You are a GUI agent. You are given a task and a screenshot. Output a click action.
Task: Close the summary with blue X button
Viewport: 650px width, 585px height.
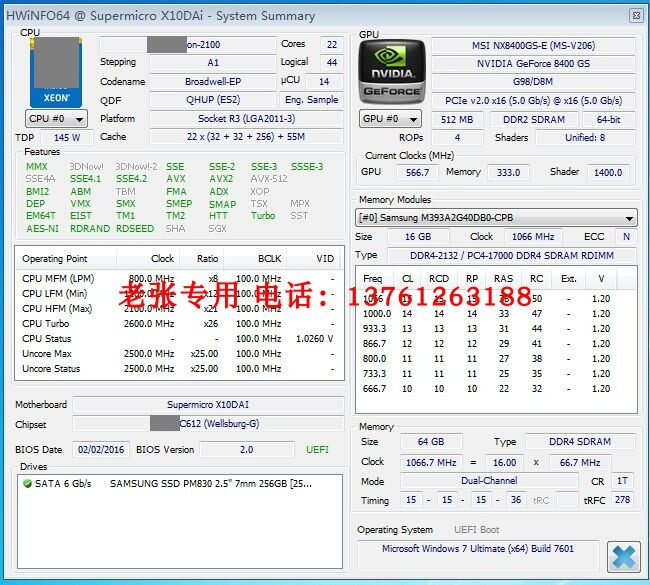click(x=623, y=557)
